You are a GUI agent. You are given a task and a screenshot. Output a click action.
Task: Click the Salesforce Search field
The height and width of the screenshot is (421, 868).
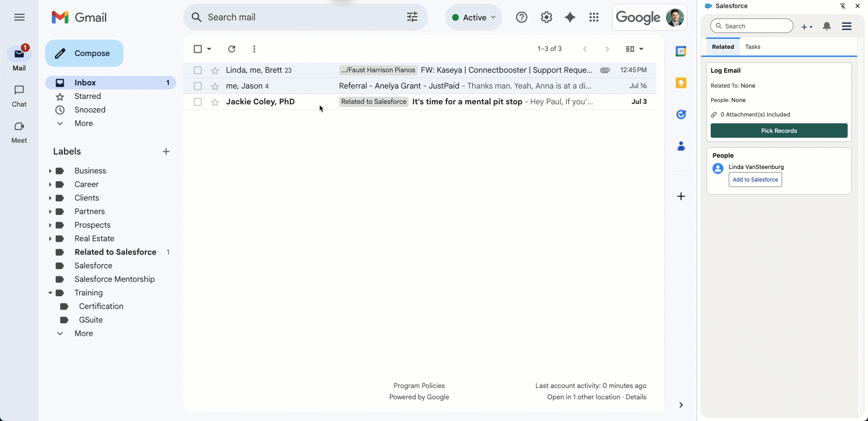point(752,26)
